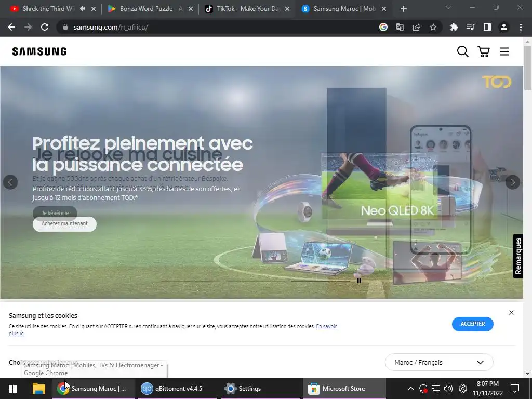Click the page vertical scrollbar thumb
This screenshot has height=399, width=532.
[x=527, y=67]
